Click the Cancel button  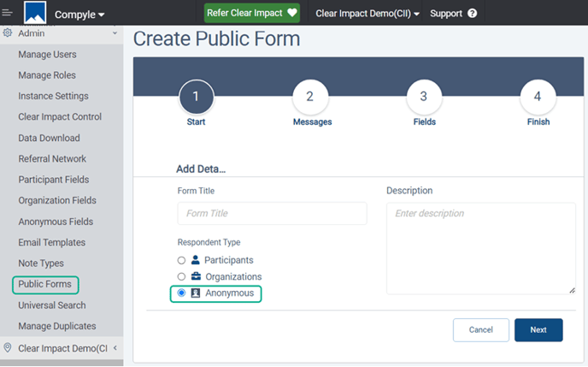pyautogui.click(x=481, y=330)
